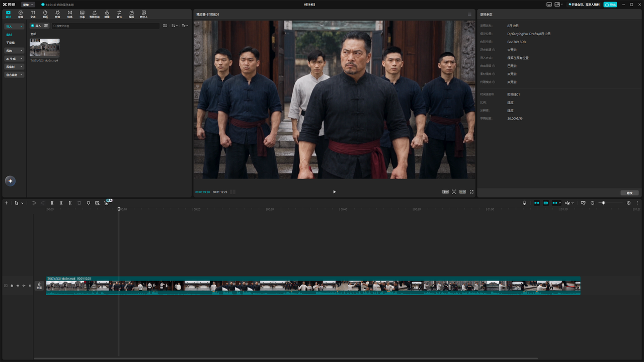Expand the 我的 sidebar section
This screenshot has width=644, height=362.
14,51
